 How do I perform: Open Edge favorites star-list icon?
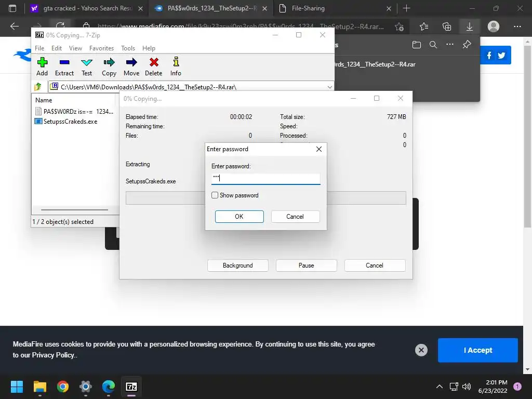424,26
